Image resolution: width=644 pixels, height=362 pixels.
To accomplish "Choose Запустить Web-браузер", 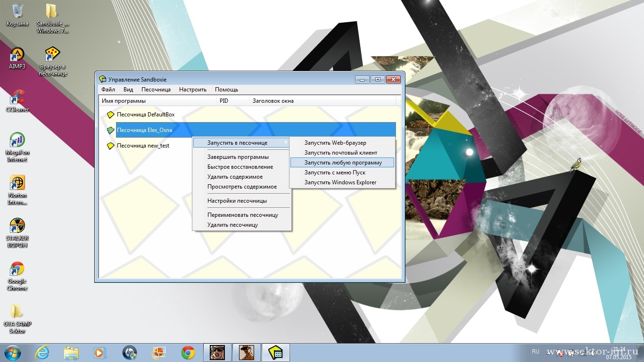I will pos(342,142).
